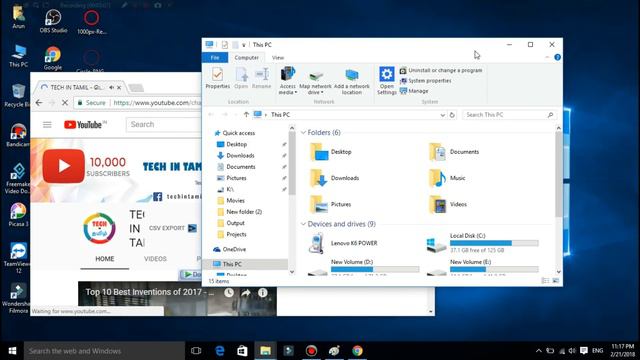Open the Downloads folder tile
The image size is (640, 360).
click(334, 178)
